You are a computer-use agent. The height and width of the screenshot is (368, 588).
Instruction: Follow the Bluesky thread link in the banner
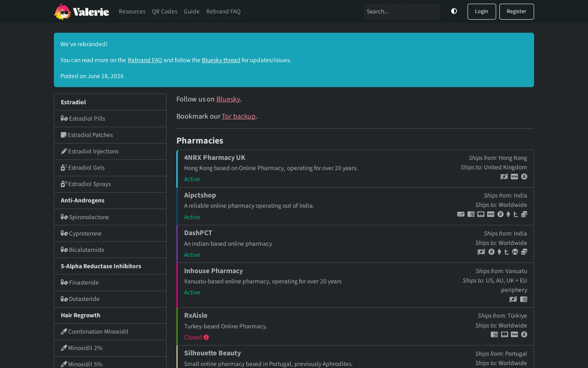221,60
